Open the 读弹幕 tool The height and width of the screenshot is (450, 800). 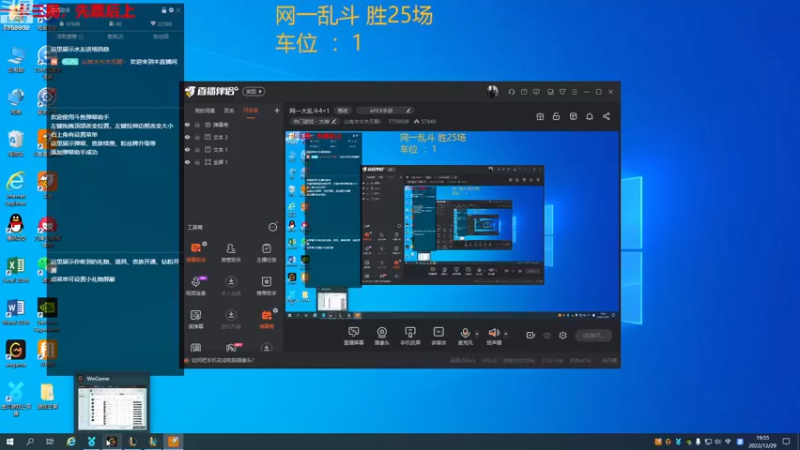coord(196,319)
